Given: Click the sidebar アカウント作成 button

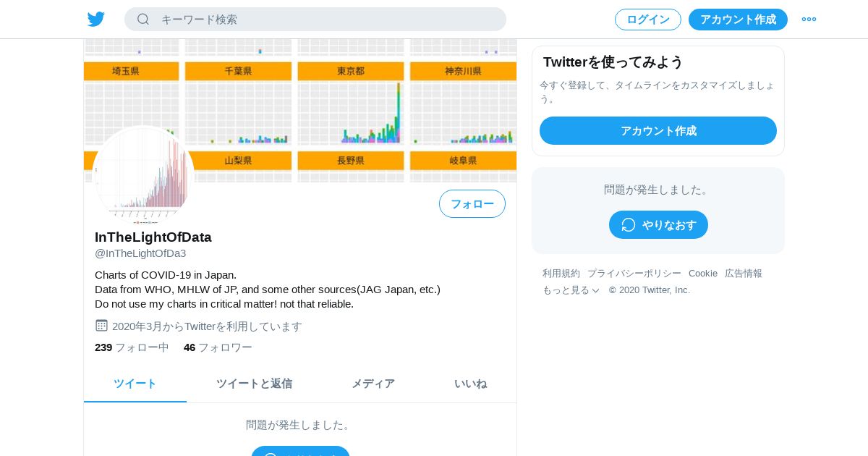Looking at the screenshot, I should point(658,131).
